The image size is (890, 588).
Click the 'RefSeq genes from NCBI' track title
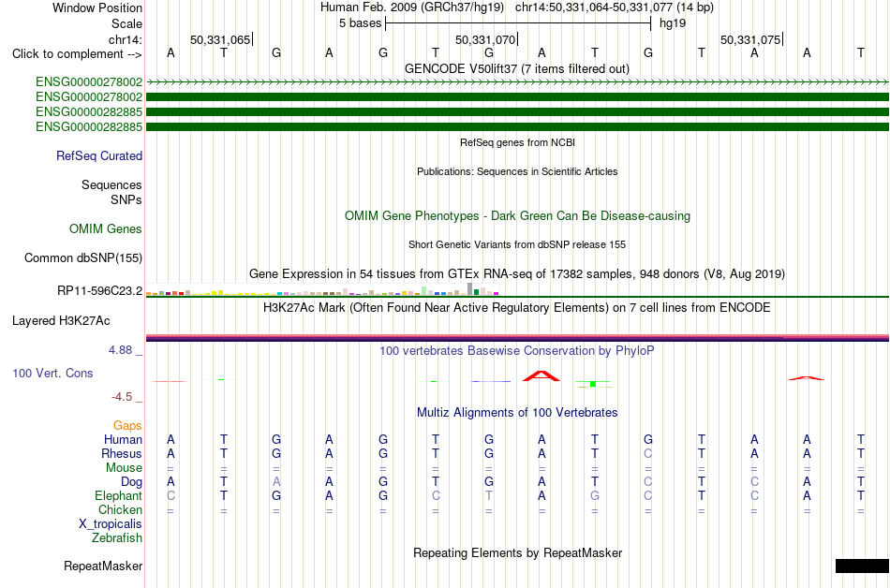pyautogui.click(x=518, y=143)
